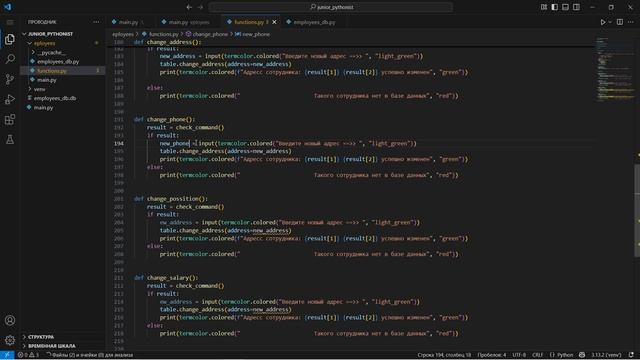The height and width of the screenshot is (360, 640).
Task: Open the run button dropdown arrow
Action: (x=610, y=22)
